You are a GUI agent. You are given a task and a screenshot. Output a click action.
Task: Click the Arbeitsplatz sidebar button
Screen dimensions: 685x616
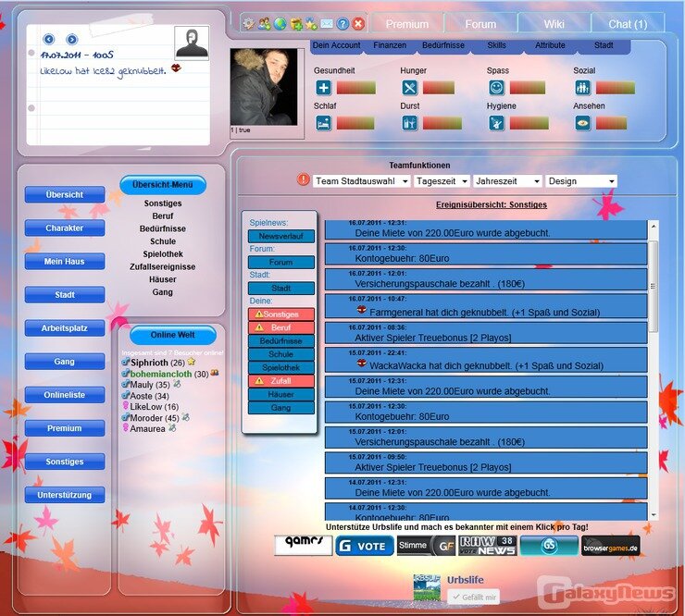(x=65, y=328)
